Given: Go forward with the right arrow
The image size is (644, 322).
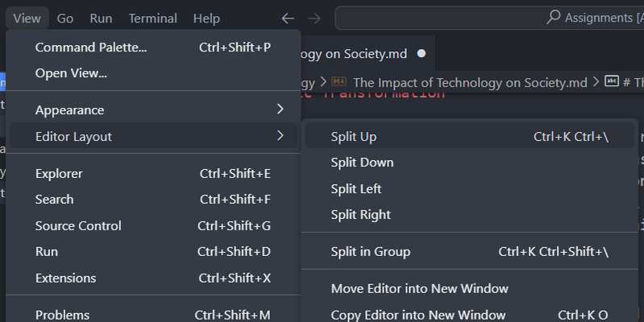Looking at the screenshot, I should pyautogui.click(x=314, y=18).
